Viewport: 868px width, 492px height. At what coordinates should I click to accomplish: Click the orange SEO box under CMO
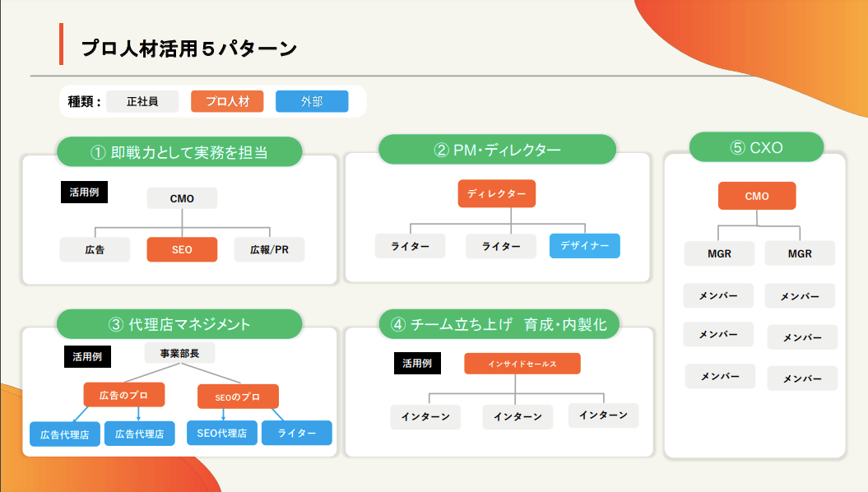(182, 249)
